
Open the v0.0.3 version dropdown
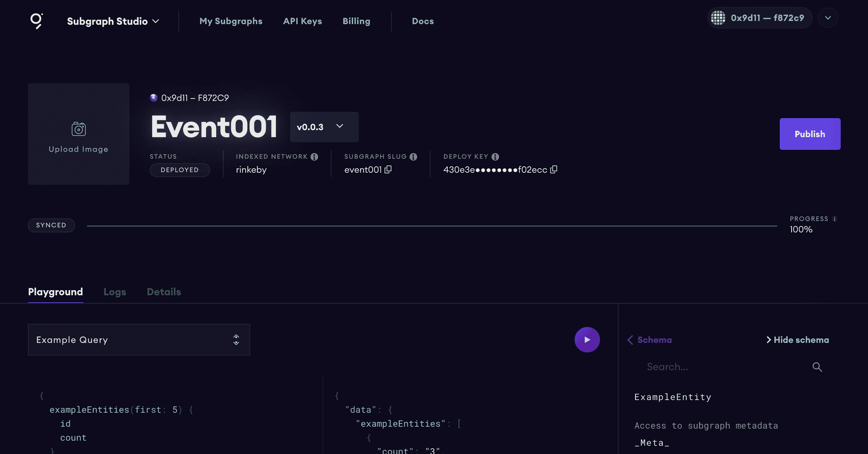pyautogui.click(x=324, y=127)
